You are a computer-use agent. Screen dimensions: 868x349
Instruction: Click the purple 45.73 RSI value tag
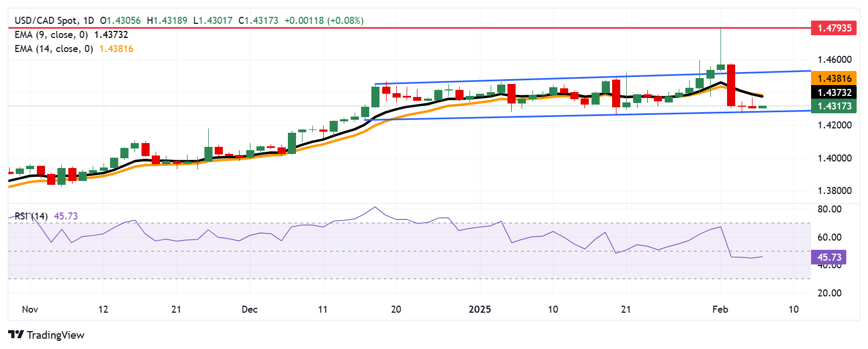pos(828,257)
